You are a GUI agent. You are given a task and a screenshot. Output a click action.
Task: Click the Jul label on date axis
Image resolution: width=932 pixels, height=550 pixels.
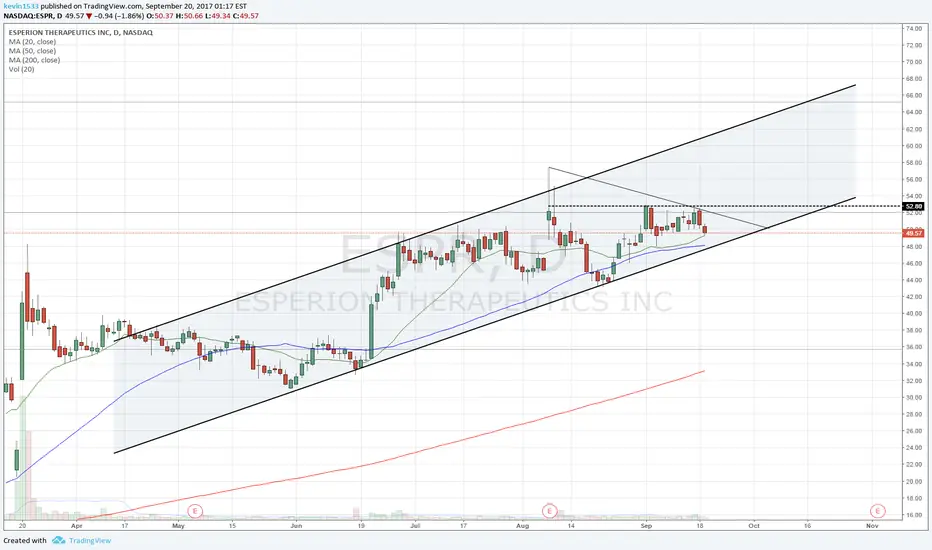pyautogui.click(x=415, y=526)
